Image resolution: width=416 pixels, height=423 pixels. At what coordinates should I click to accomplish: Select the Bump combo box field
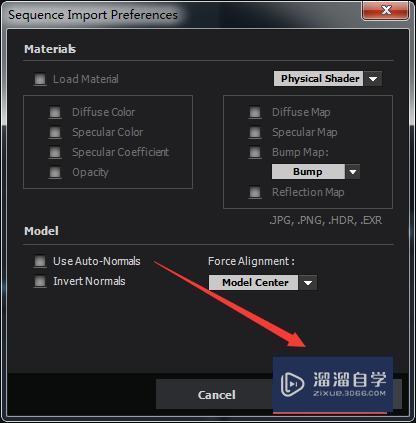(x=308, y=172)
